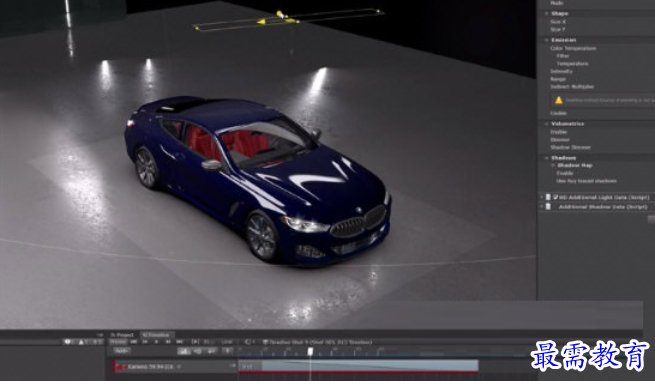The height and width of the screenshot is (387, 655).
Task: Step to the next Timeline frame
Action: click(x=168, y=342)
